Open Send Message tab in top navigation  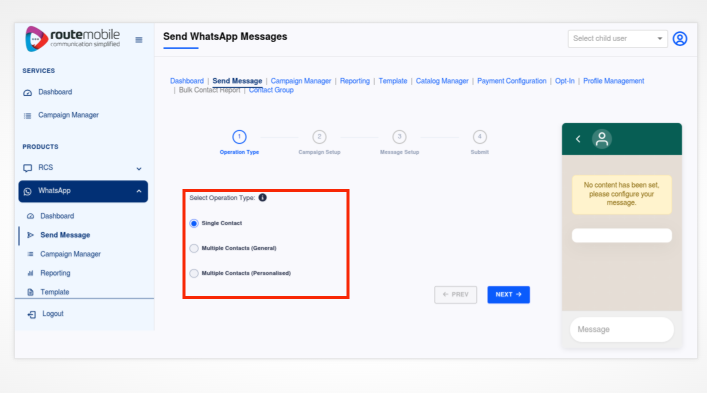237,81
